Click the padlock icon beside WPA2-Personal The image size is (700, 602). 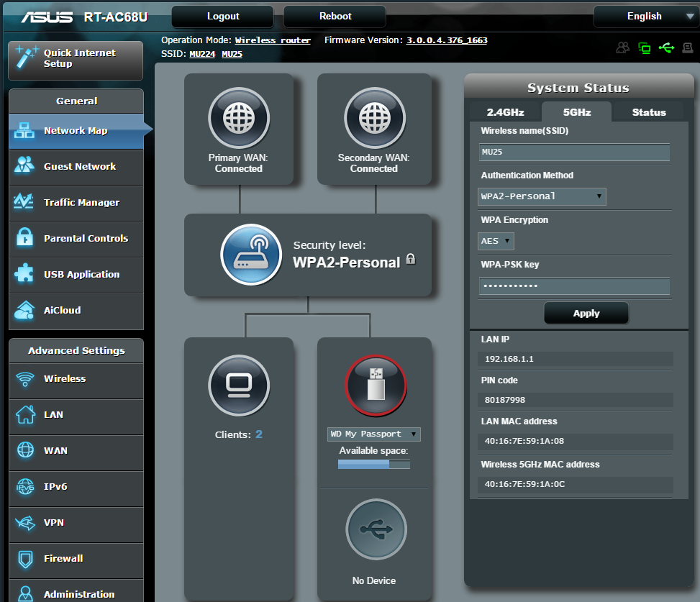pos(411,259)
